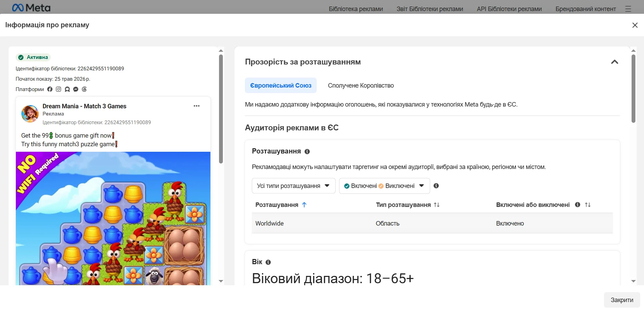Open Бібліотека реклами in the top navigation
The image size is (644, 309).
click(356, 9)
